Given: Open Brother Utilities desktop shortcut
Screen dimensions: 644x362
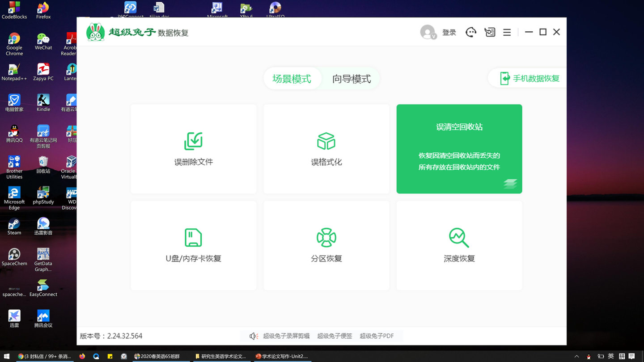Looking at the screenshot, I should [14, 167].
